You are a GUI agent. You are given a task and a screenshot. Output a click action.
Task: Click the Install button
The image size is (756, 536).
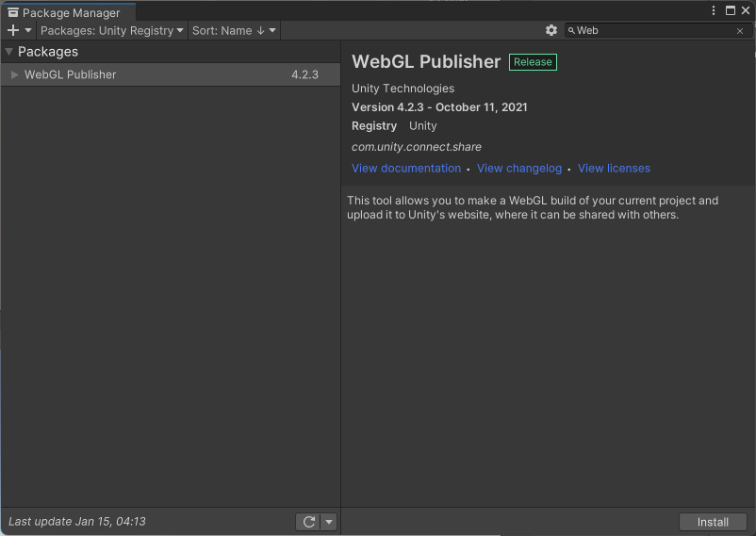click(x=713, y=522)
